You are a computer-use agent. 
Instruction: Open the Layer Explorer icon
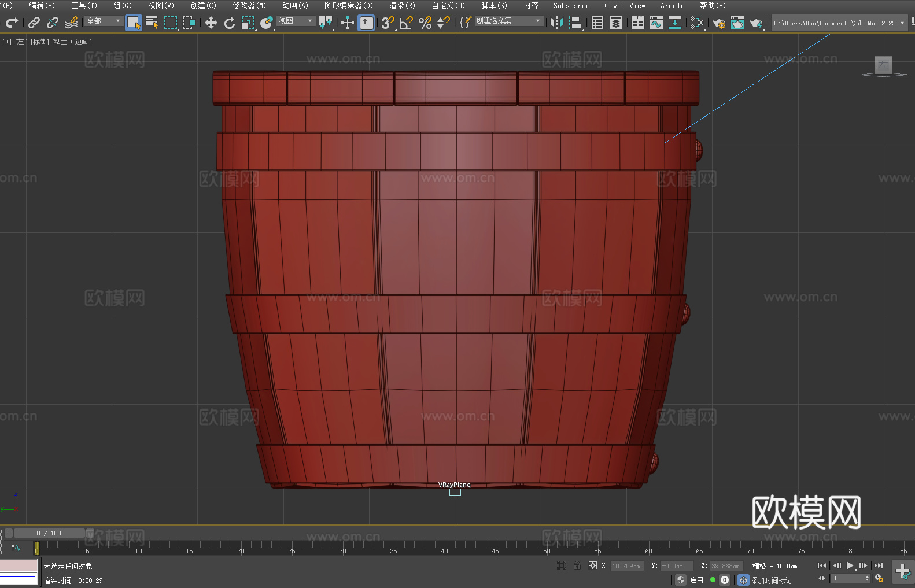tap(616, 23)
